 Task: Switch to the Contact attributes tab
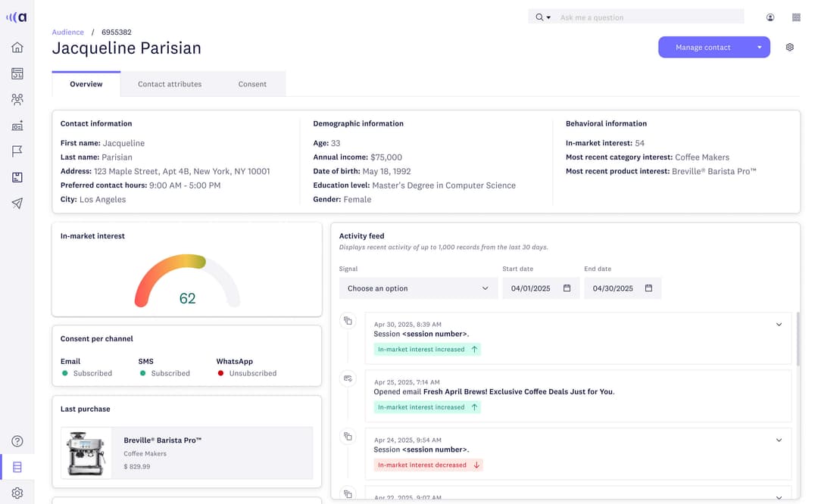(169, 84)
